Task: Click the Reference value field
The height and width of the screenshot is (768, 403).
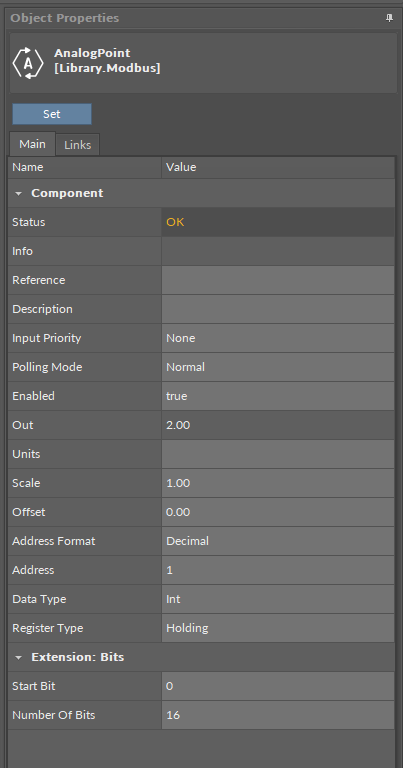Action: coord(278,280)
